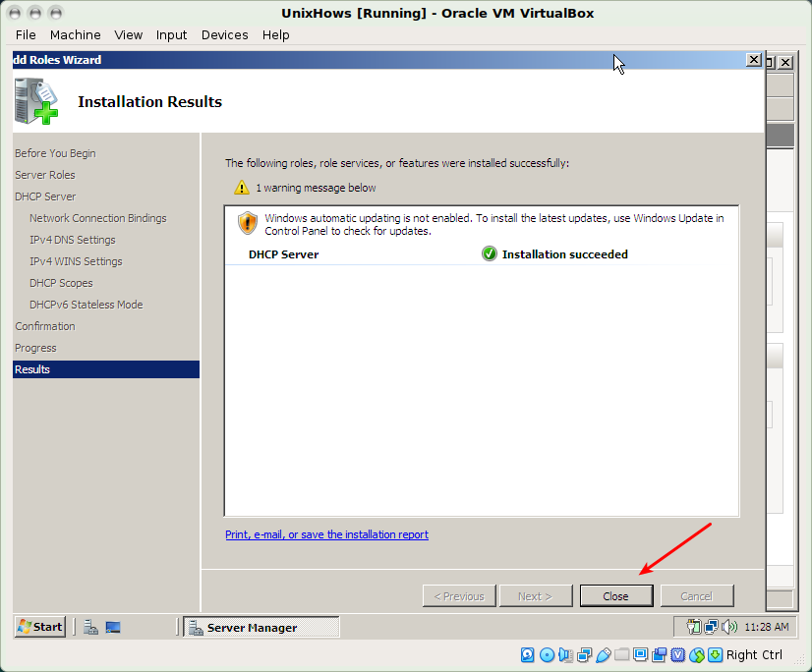Viewport: 812px width, 672px height.
Task: Select the Confirmation step
Action: [45, 326]
